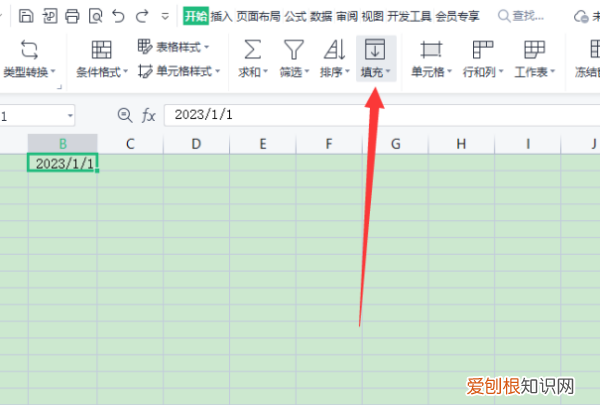Click the 工作表 icon
The height and width of the screenshot is (405, 600).
534,50
